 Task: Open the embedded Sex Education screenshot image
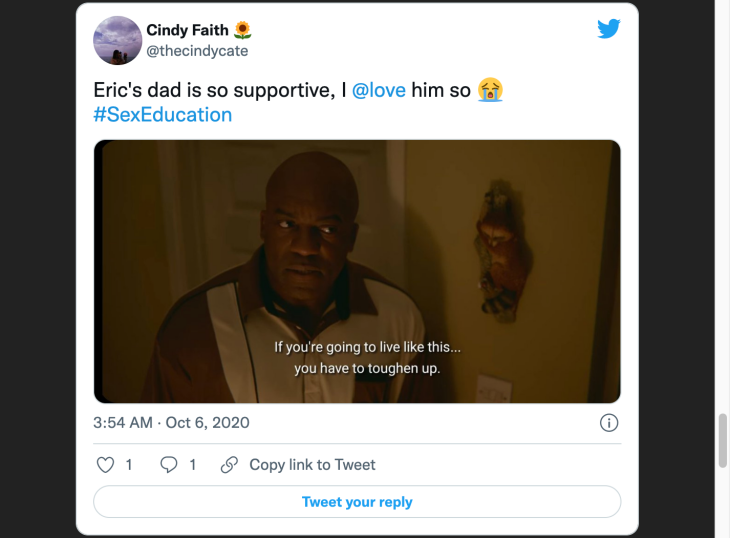[x=357, y=271]
